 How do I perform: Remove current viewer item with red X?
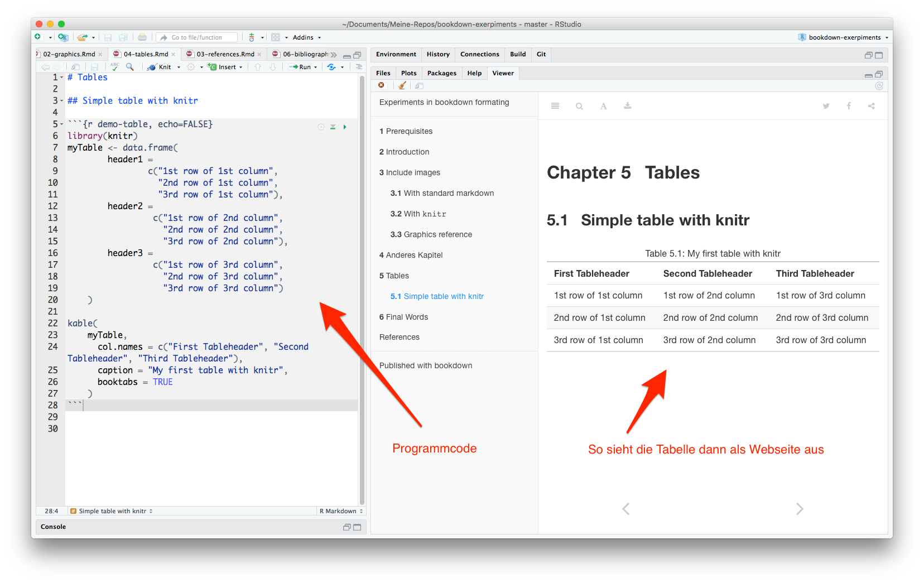381,85
